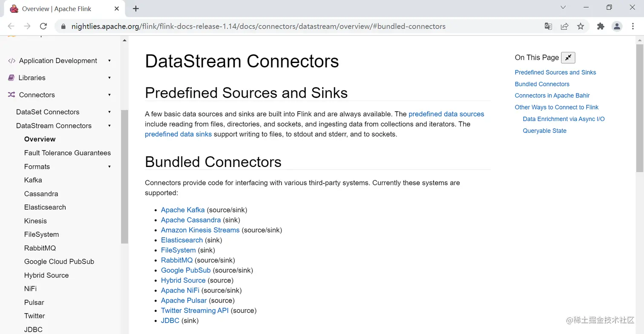This screenshot has width=644, height=334.
Task: Open the Twitter Streaming API link
Action: tap(195, 311)
